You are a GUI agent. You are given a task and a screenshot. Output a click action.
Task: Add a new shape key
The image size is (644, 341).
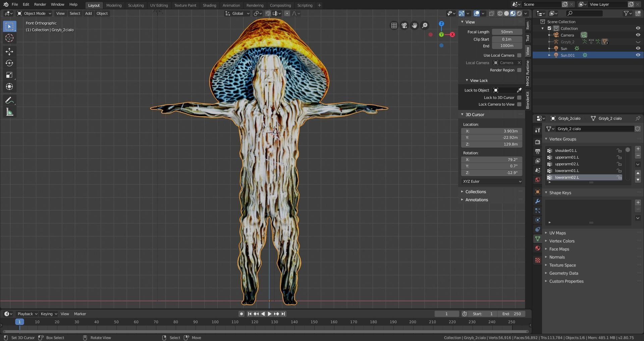pyautogui.click(x=638, y=203)
